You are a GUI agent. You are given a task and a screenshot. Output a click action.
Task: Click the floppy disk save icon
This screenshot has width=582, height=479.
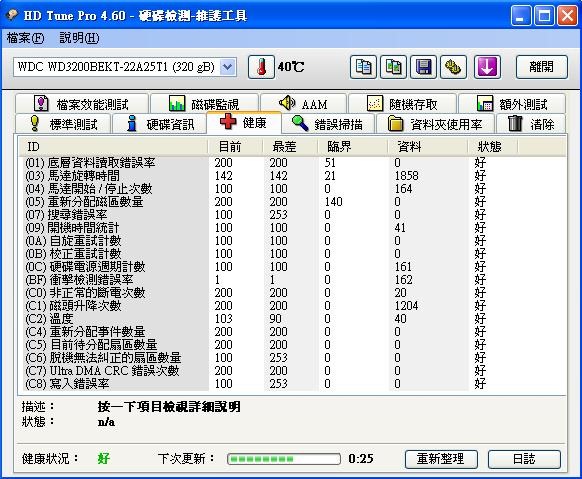[423, 67]
